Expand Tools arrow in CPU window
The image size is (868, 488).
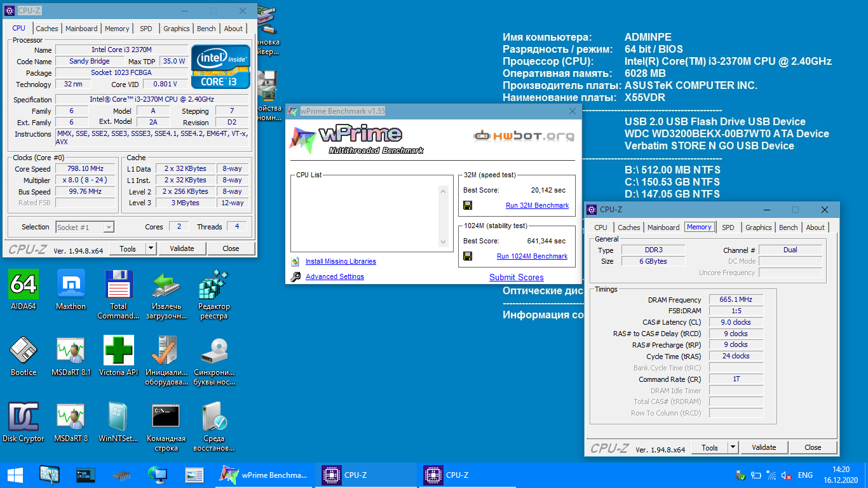(151, 248)
